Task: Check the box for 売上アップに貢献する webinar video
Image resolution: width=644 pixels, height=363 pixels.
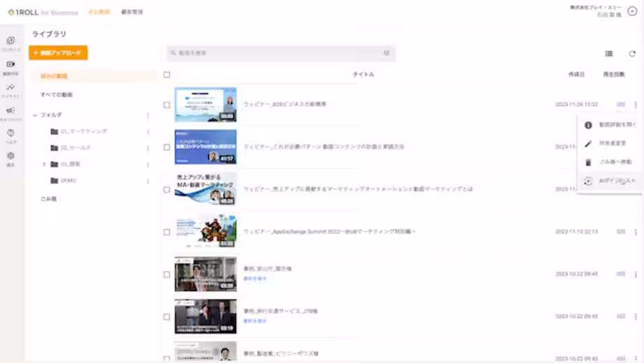Action: (x=167, y=190)
